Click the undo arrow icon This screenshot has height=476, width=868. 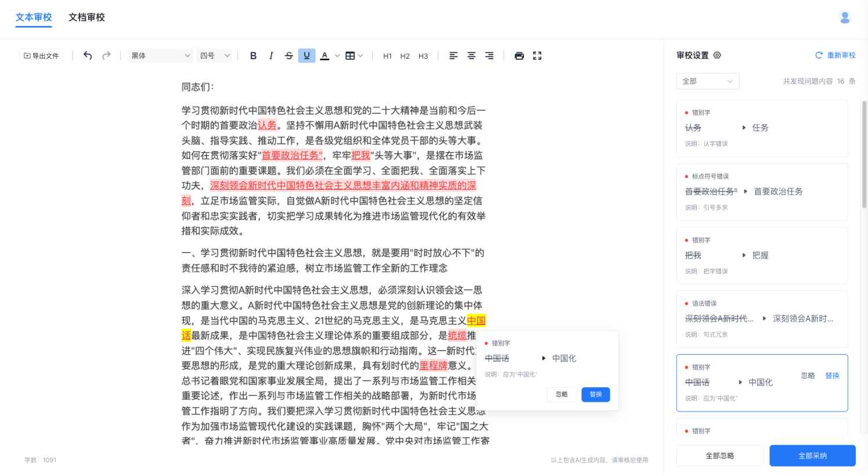[88, 56]
